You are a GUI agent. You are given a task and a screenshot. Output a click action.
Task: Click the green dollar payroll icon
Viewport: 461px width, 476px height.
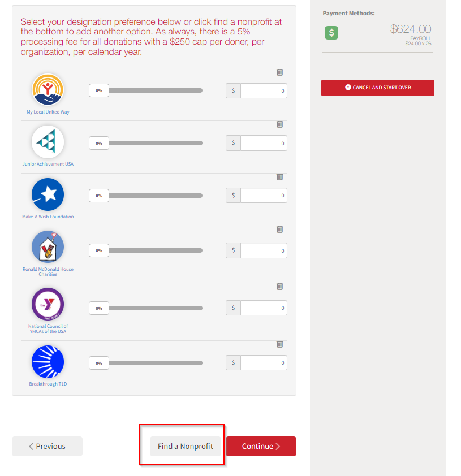(x=331, y=33)
